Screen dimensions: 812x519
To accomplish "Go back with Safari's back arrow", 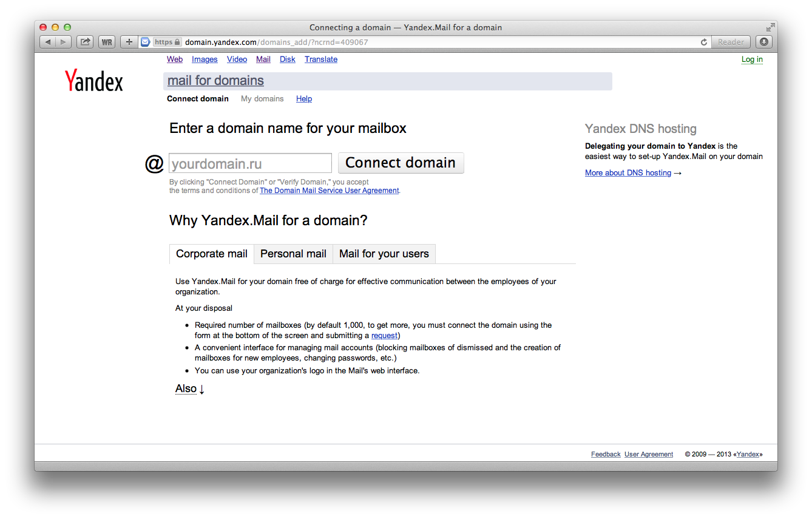I will pyautogui.click(x=48, y=42).
